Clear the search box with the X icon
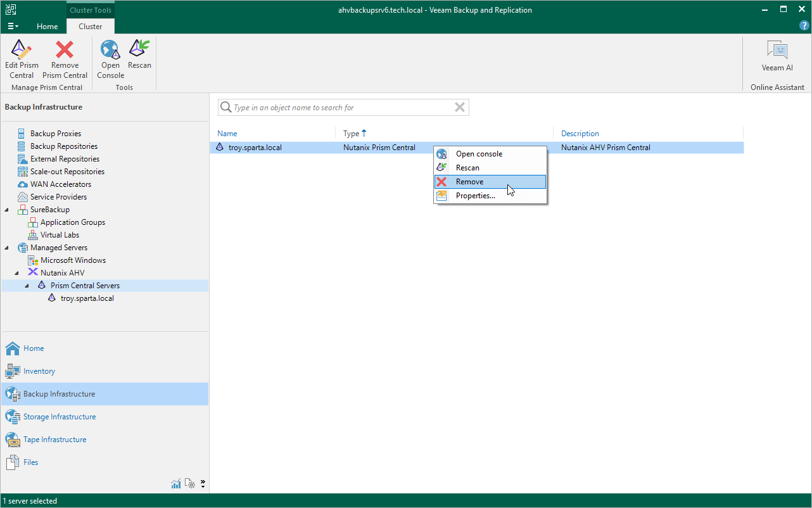The height and width of the screenshot is (508, 812). [460, 108]
